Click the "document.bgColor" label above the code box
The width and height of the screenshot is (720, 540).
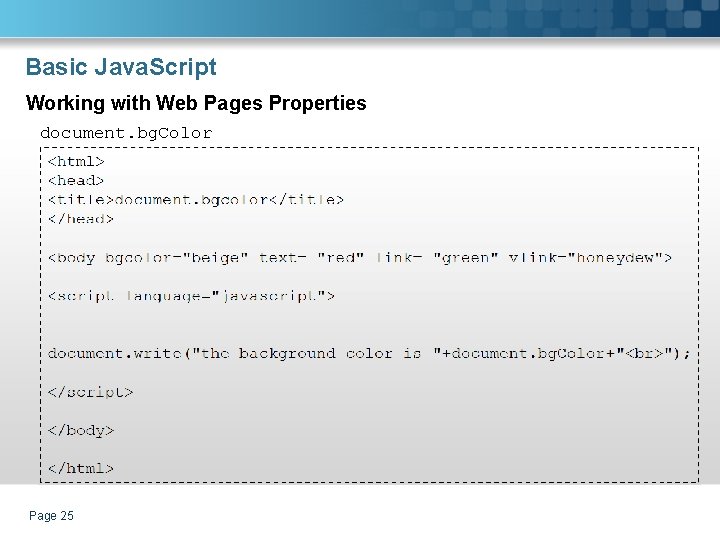126,133
